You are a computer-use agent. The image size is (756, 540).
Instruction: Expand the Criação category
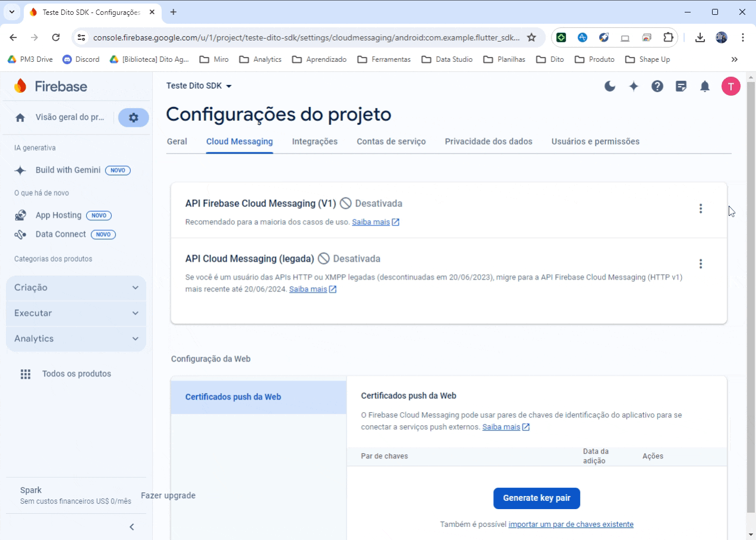[76, 288]
